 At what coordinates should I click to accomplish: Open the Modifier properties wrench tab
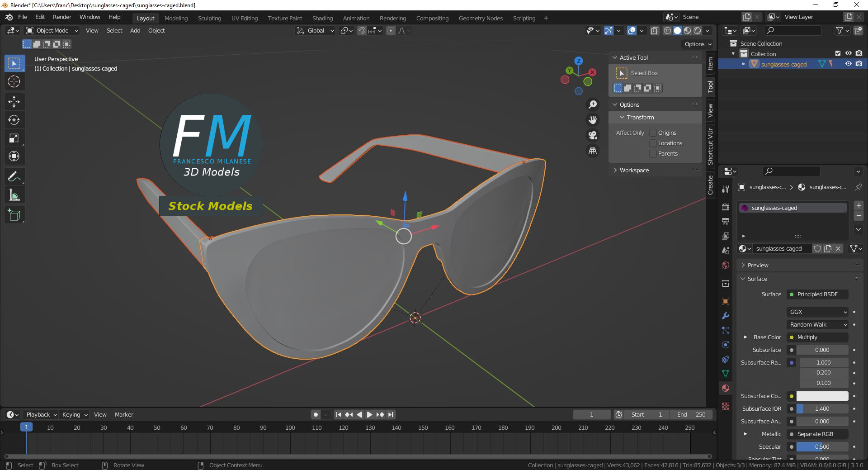click(726, 316)
